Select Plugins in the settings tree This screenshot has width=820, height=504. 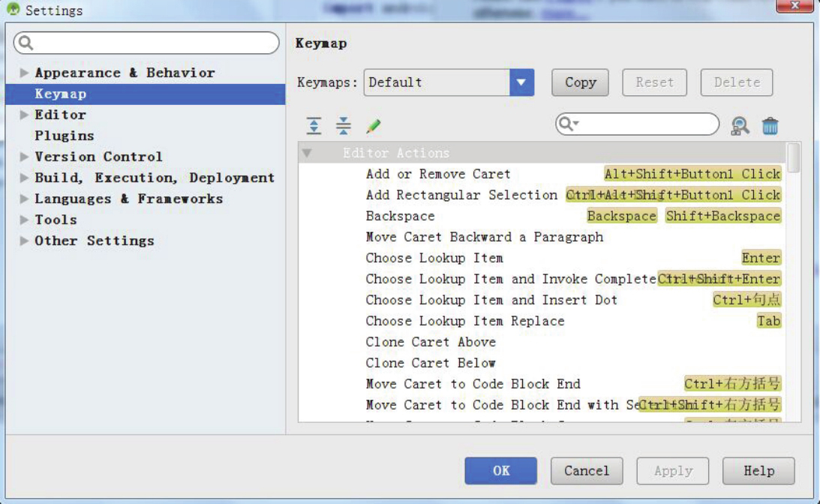(x=65, y=136)
